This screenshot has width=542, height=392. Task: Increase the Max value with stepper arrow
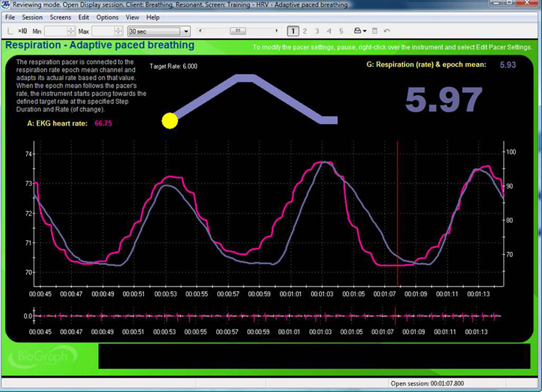tap(118, 29)
